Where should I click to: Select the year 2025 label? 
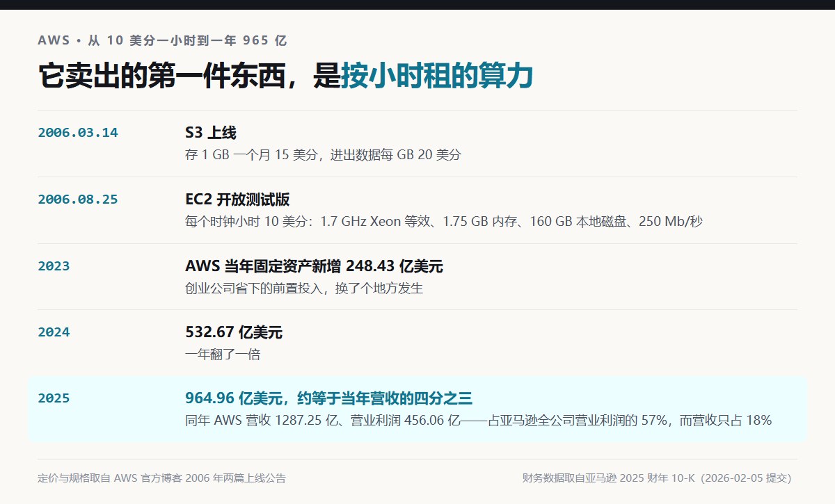point(54,398)
